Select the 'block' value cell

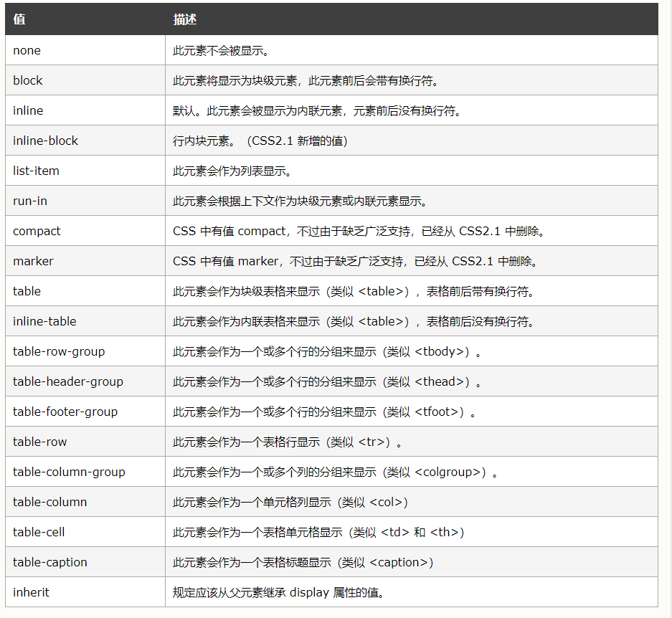pos(85,80)
